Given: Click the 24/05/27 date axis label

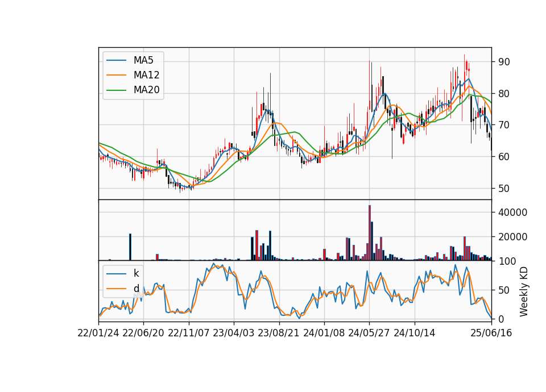Looking at the screenshot, I should coord(369,333).
